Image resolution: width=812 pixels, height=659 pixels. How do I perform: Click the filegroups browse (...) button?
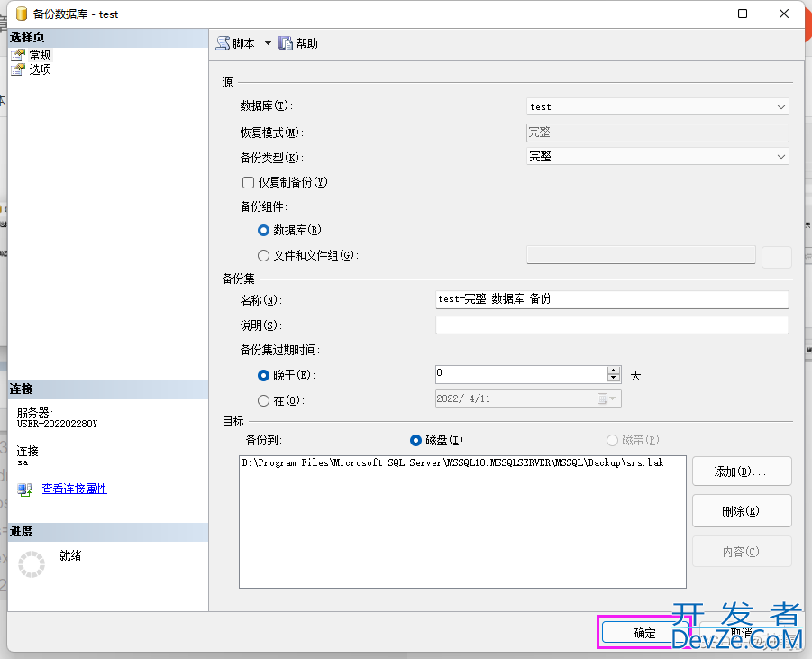click(776, 257)
